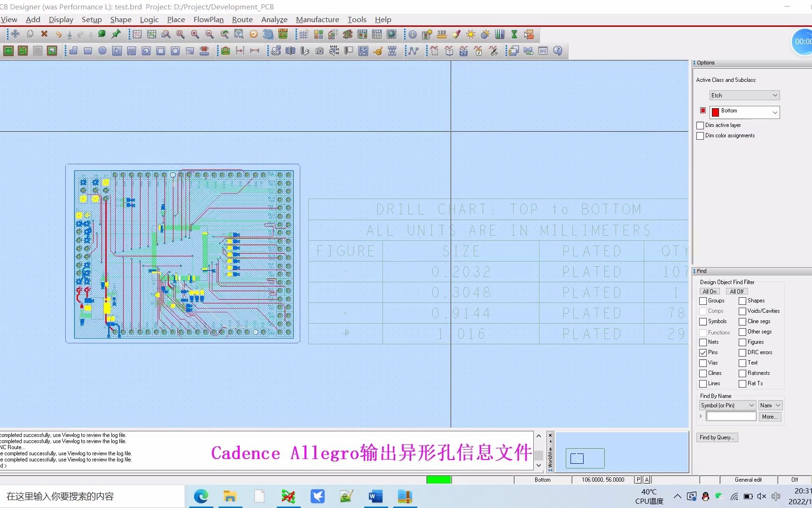
Task: Click inside the Find By Name input field
Action: click(731, 416)
